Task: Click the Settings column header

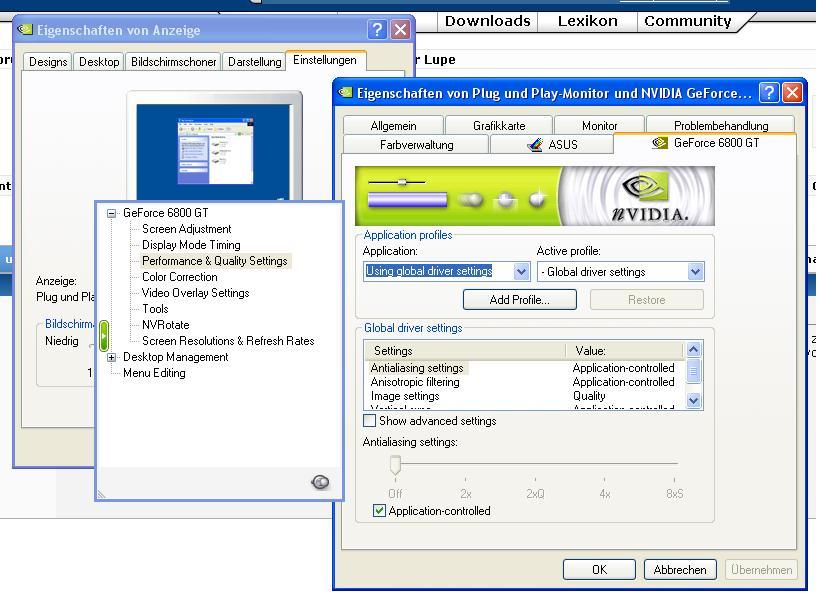Action: pyautogui.click(x=464, y=351)
